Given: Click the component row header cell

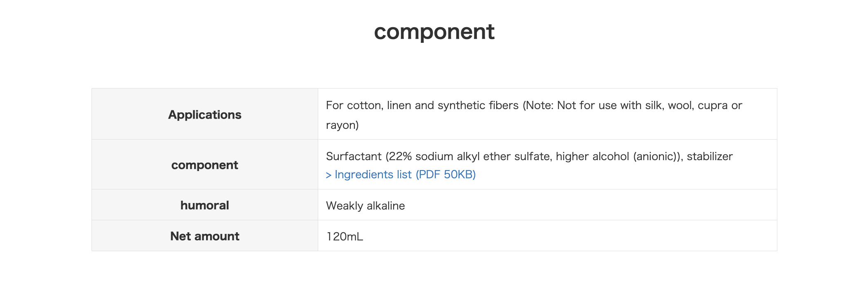Looking at the screenshot, I should pos(205,165).
